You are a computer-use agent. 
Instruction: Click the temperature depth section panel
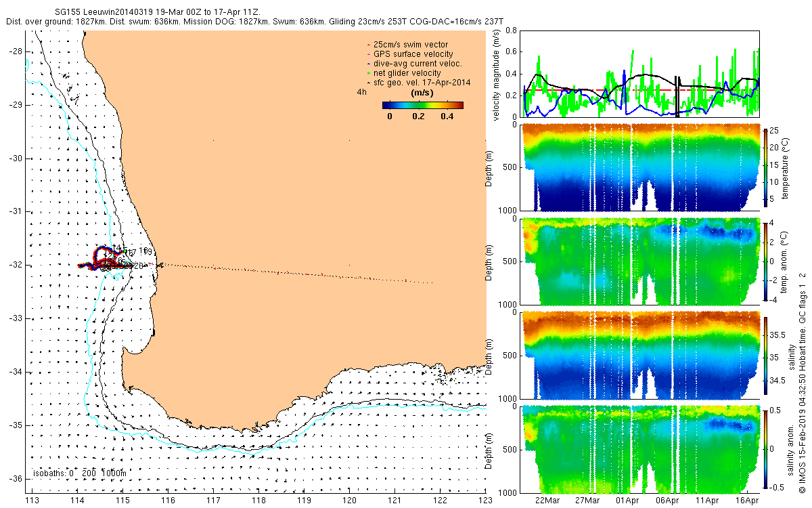[x=641, y=167]
